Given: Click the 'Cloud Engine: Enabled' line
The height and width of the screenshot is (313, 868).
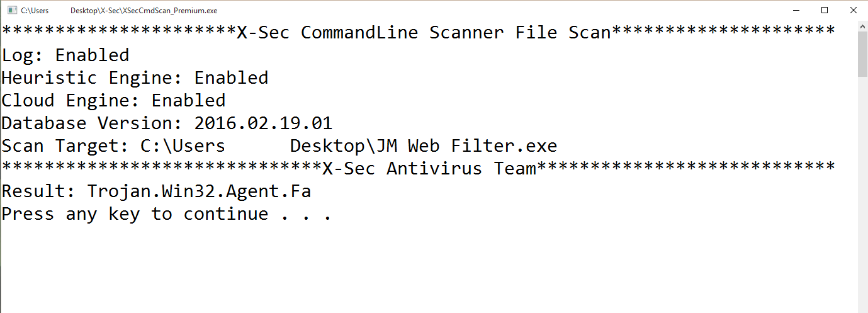Looking at the screenshot, I should coord(113,101).
